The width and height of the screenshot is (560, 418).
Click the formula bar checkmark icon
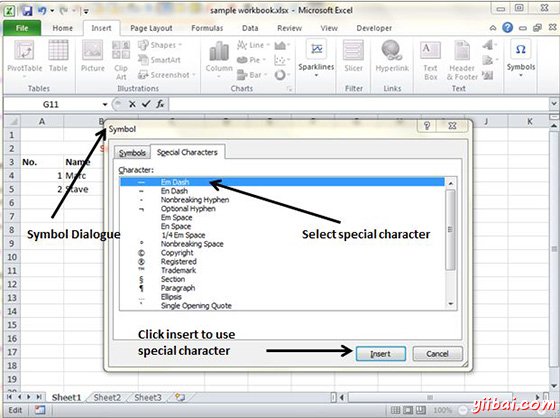(146, 104)
